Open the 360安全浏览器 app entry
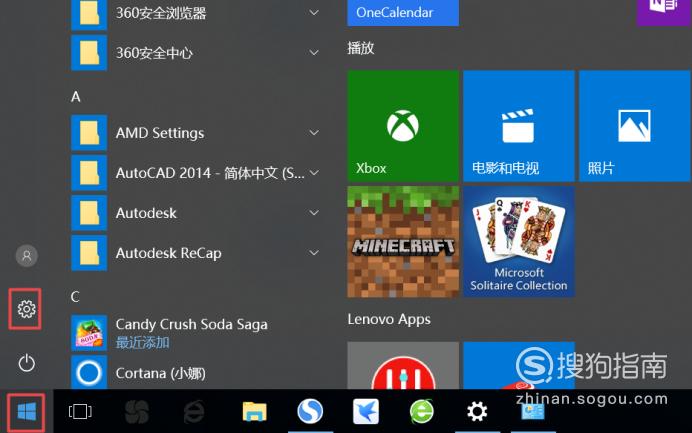Image resolution: width=692 pixels, height=433 pixels. tap(196, 13)
